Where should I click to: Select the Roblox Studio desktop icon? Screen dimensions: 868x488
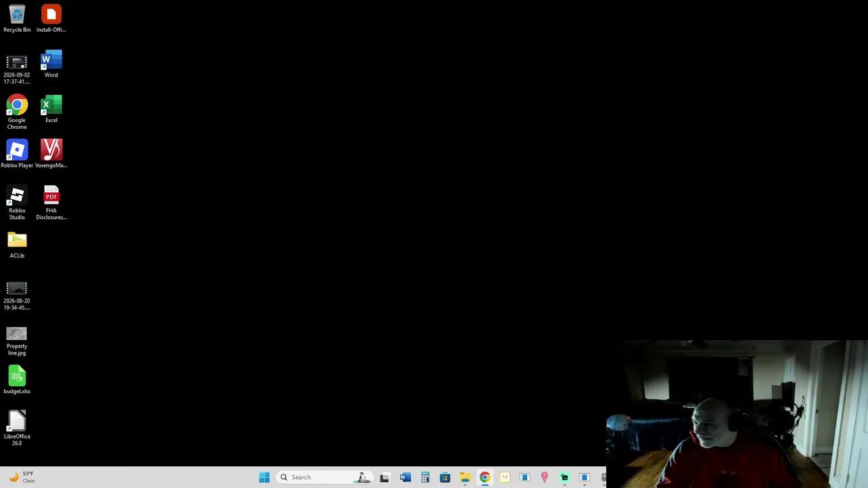pos(17,203)
